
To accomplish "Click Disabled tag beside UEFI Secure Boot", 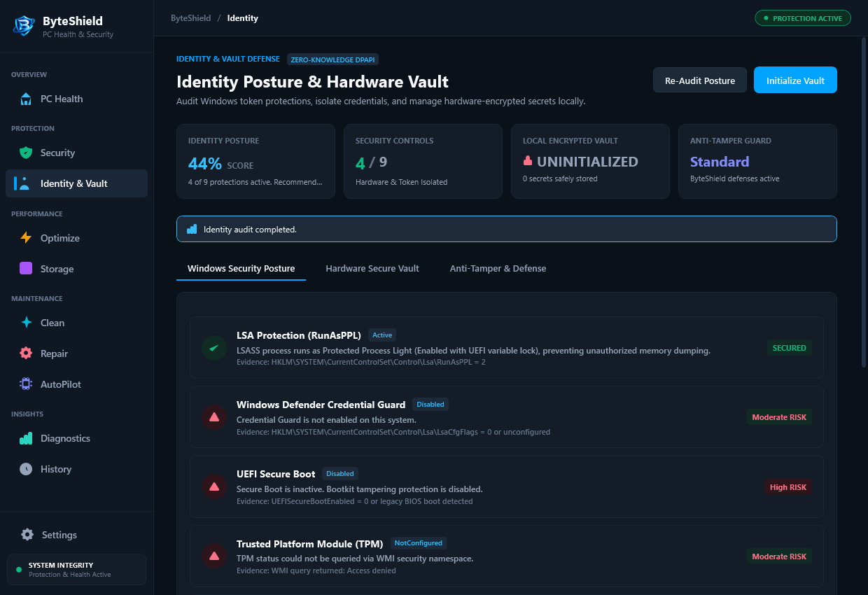I will pyautogui.click(x=340, y=473).
